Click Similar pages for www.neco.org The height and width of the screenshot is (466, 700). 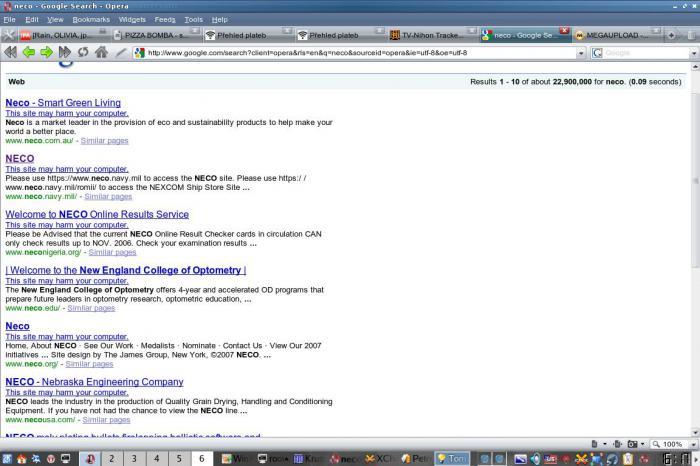[89, 364]
